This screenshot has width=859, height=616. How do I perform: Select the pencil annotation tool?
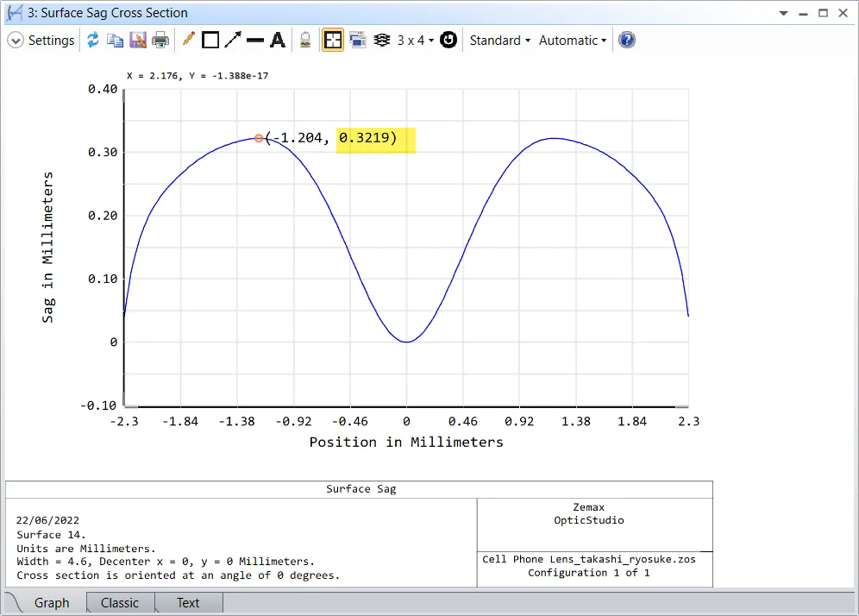point(188,41)
